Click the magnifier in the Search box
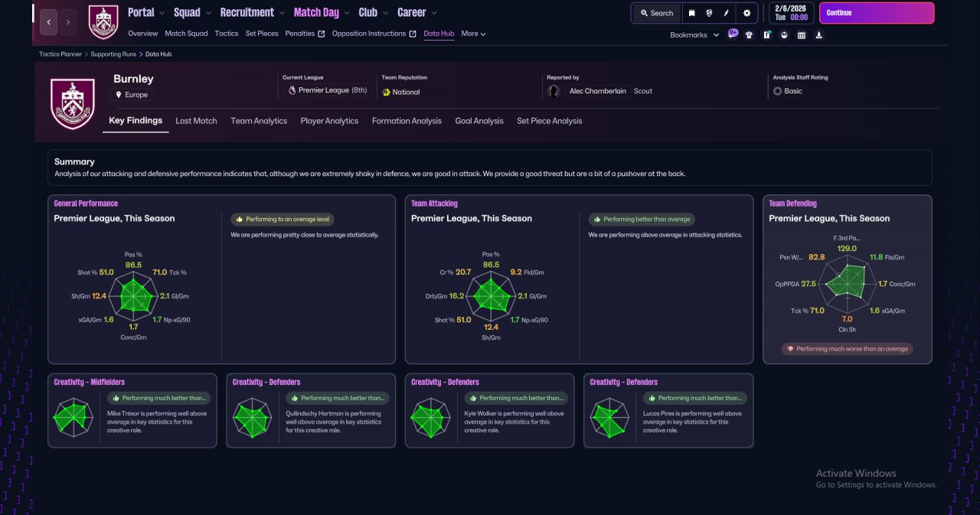This screenshot has width=980, height=515. pos(643,13)
